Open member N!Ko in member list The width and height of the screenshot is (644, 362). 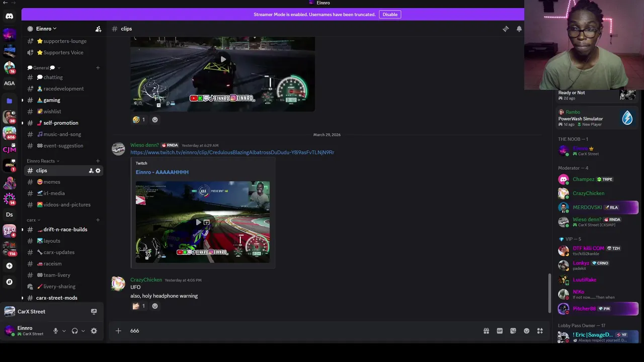pyautogui.click(x=598, y=294)
